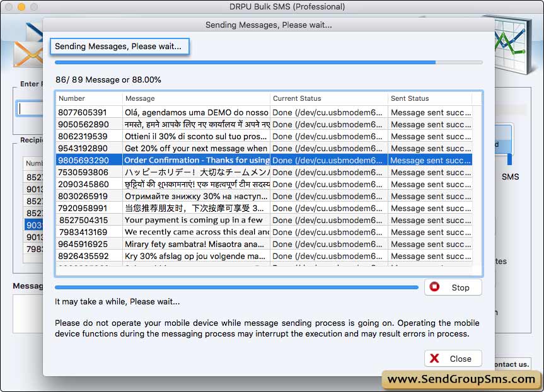
Task: Select row with number 8030265919
Action: tap(264, 196)
